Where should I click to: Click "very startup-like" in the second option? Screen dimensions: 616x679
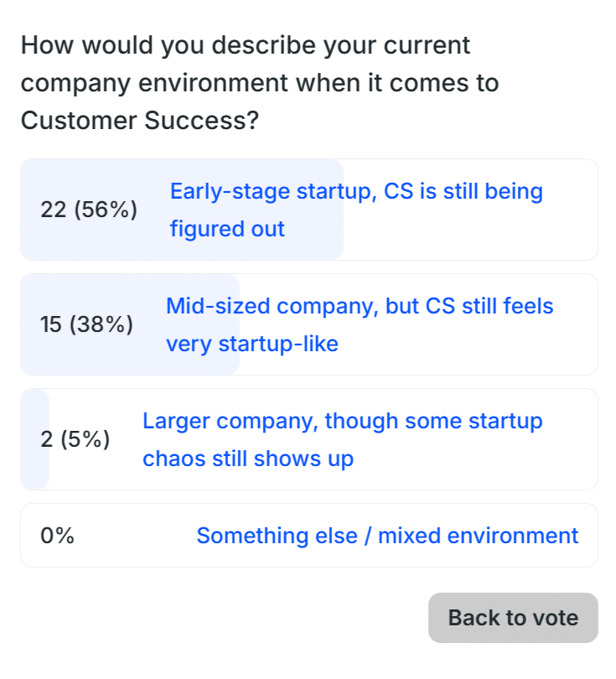pyautogui.click(x=251, y=344)
